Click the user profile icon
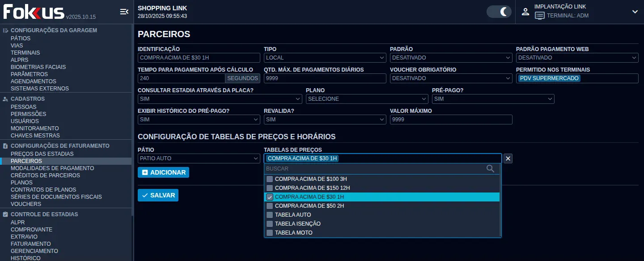644x261 pixels. tap(525, 12)
